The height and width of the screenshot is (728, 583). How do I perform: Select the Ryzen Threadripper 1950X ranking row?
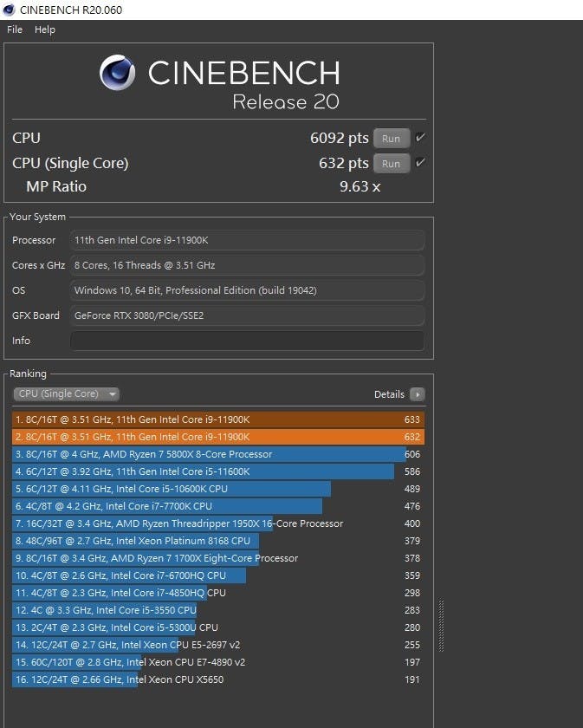[x=218, y=523]
